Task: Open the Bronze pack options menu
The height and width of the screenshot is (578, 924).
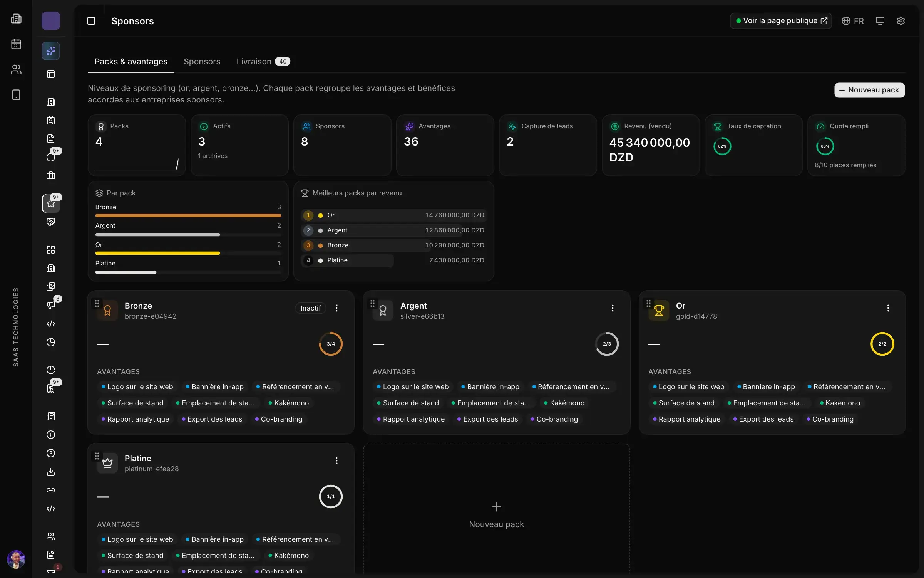Action: 336,308
